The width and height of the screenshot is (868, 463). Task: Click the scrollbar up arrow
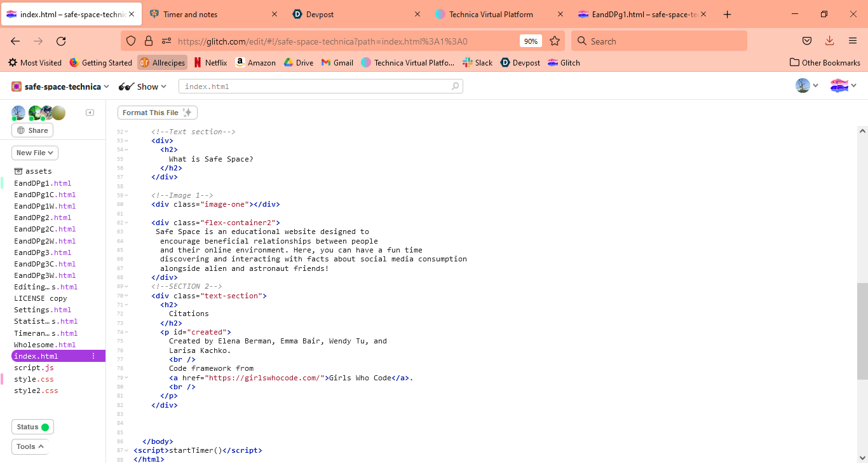862,130
